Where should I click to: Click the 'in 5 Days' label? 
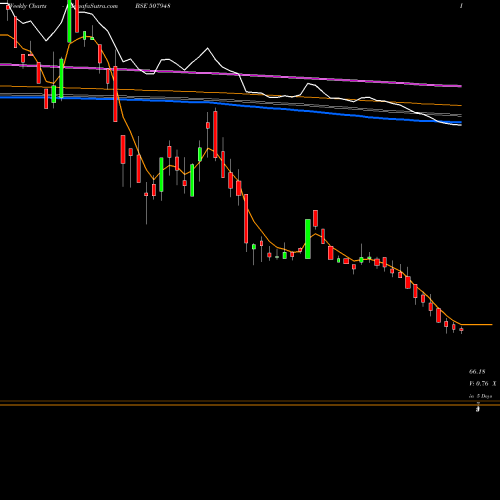(x=480, y=396)
